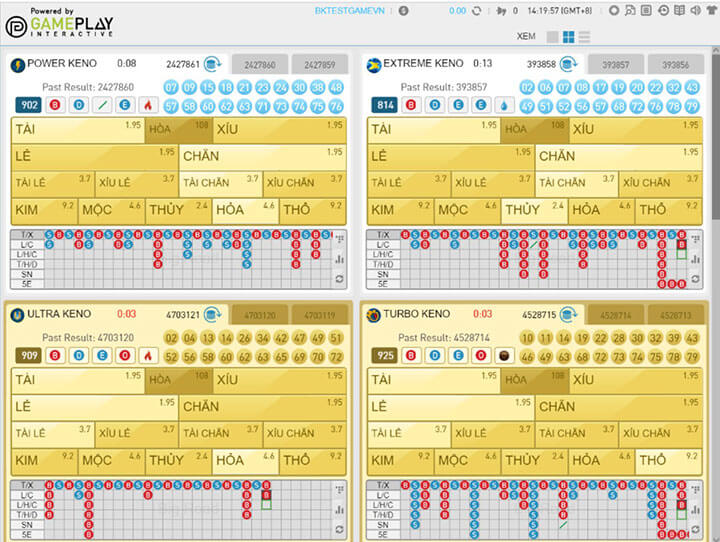Switch to single-panel view layout
The image size is (720, 542).
point(553,37)
